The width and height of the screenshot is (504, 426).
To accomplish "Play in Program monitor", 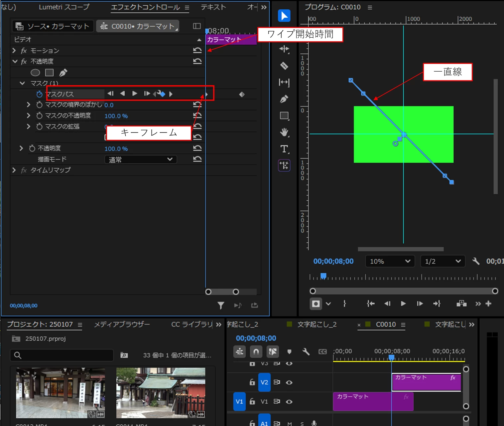I will pos(403,304).
